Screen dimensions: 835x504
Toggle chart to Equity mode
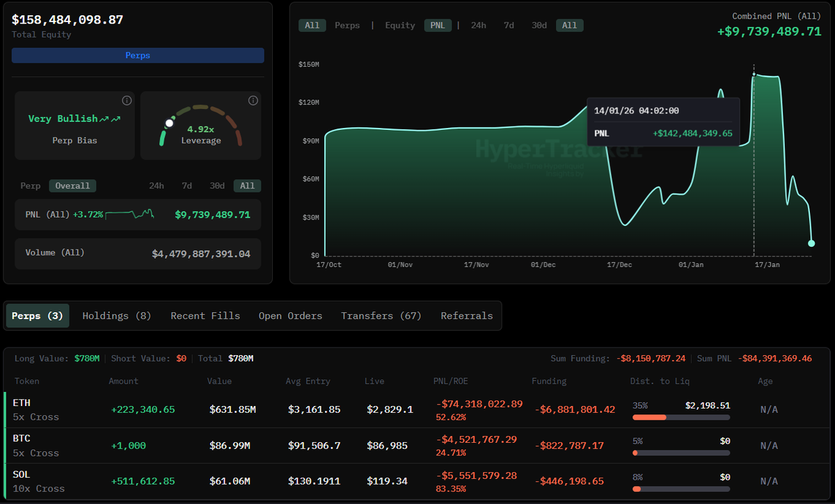(400, 25)
